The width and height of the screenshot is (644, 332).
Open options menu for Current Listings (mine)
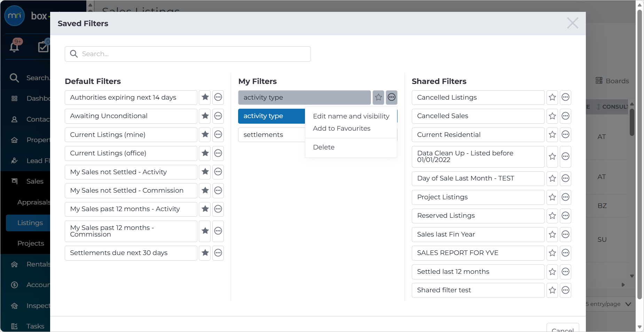coord(218,134)
